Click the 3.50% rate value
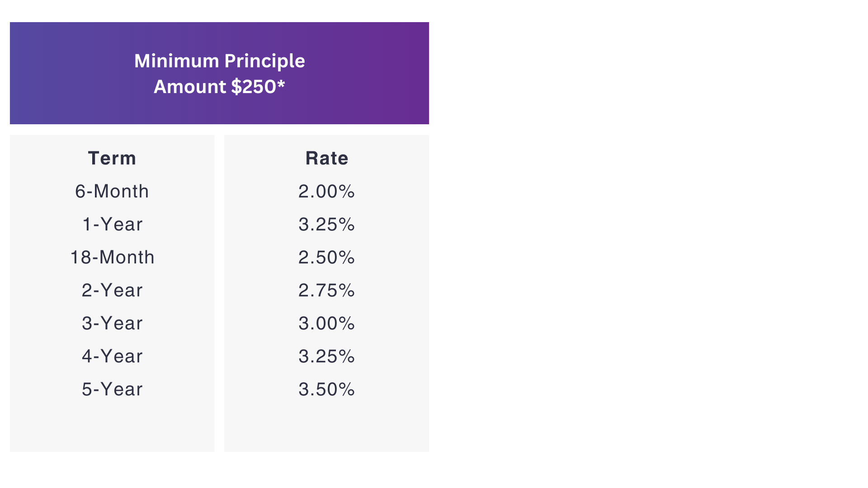The width and height of the screenshot is (868, 488). 326,389
